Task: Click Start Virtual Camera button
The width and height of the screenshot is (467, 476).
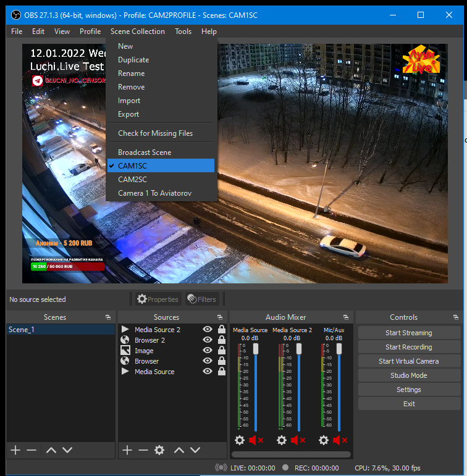Action: pyautogui.click(x=409, y=361)
